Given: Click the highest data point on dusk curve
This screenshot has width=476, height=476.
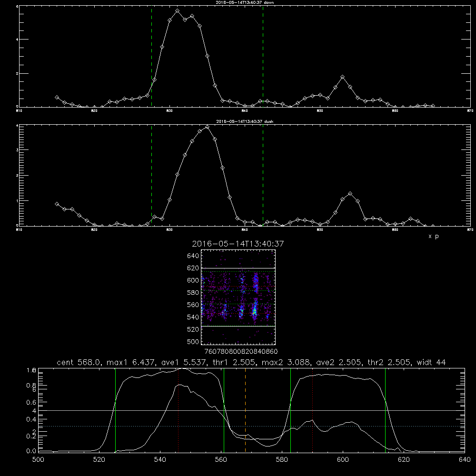Looking at the screenshot, I should pyautogui.click(x=208, y=127).
